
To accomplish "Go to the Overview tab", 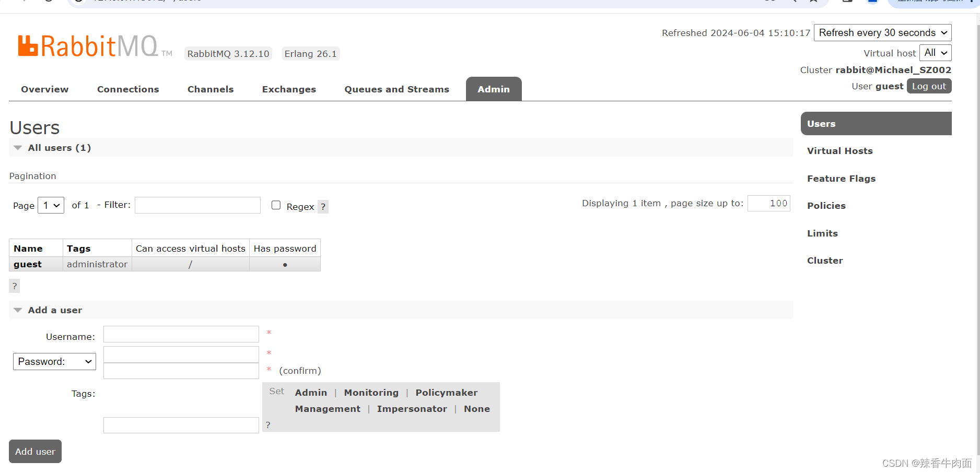I will (x=45, y=89).
